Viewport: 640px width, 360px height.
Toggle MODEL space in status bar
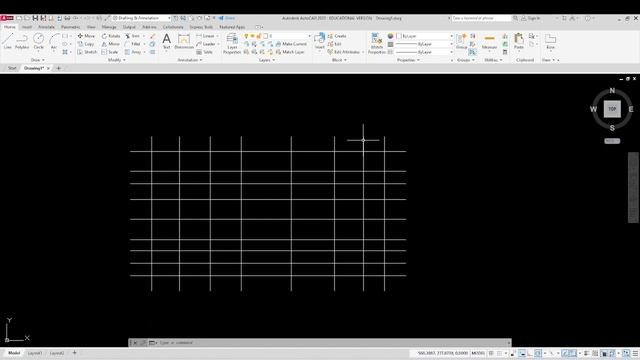pos(478,353)
